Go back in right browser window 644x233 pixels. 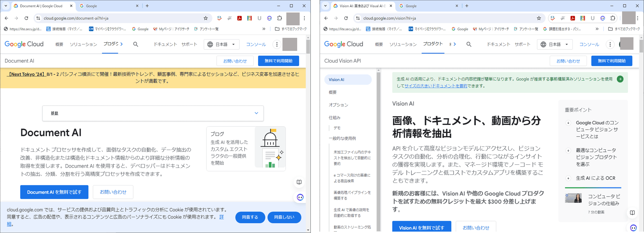[x=326, y=18]
